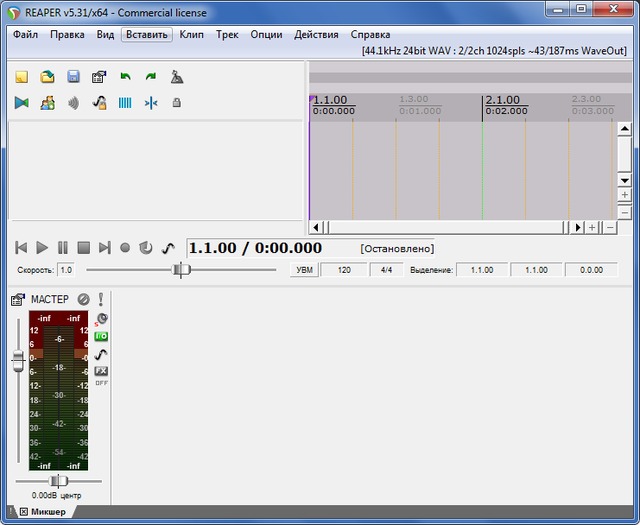Screen dimensions: 640x525
Task: Toggle the metronome icon in toolbar
Action: click(x=177, y=76)
